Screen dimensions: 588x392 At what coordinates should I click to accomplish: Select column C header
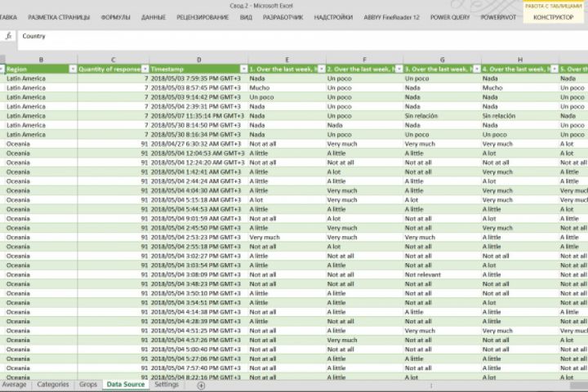click(114, 60)
